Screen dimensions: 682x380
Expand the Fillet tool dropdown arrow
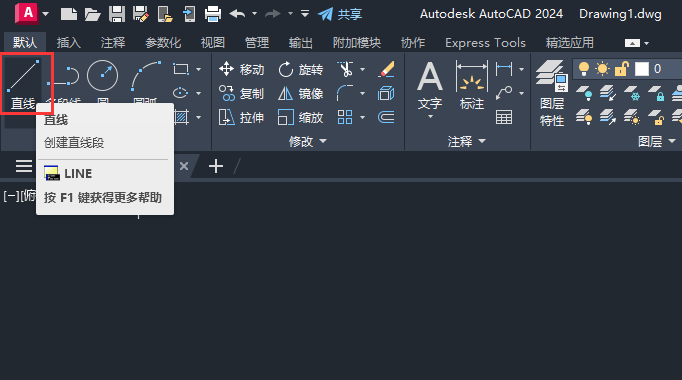pyautogui.click(x=362, y=93)
